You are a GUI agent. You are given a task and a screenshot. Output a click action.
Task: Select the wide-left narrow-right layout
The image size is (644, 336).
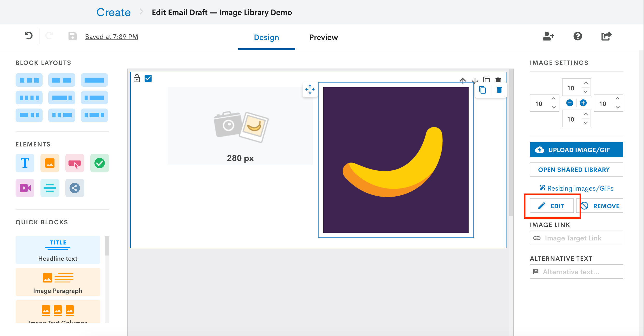coord(62,98)
